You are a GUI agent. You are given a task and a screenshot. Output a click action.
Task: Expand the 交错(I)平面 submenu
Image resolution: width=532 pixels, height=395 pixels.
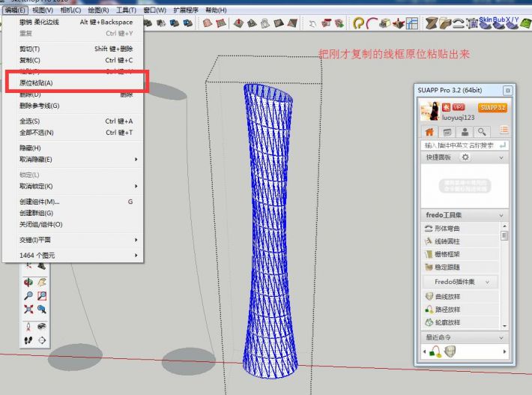[136, 240]
